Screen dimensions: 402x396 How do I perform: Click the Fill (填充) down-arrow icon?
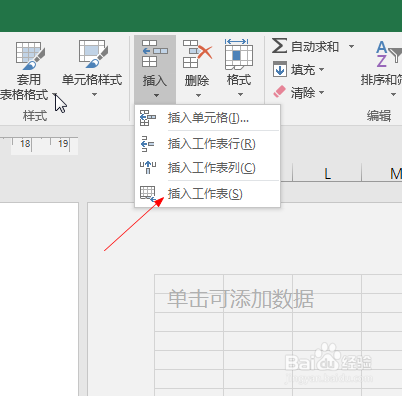click(x=280, y=69)
